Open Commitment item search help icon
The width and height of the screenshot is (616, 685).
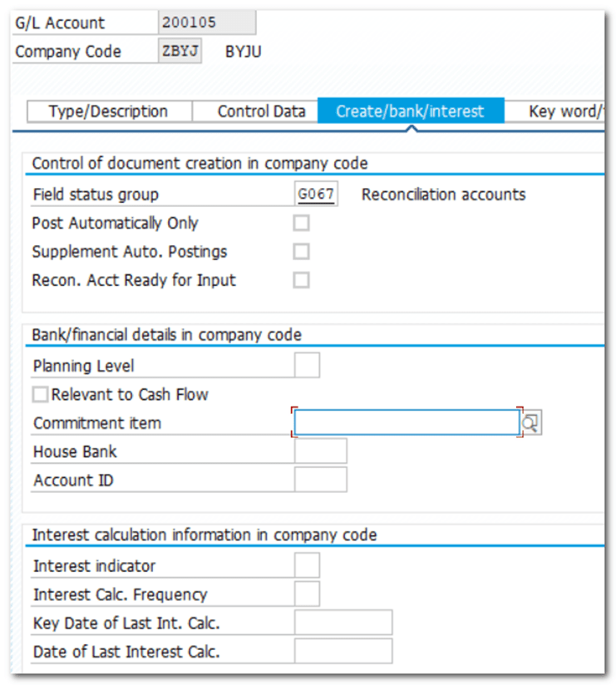click(530, 423)
